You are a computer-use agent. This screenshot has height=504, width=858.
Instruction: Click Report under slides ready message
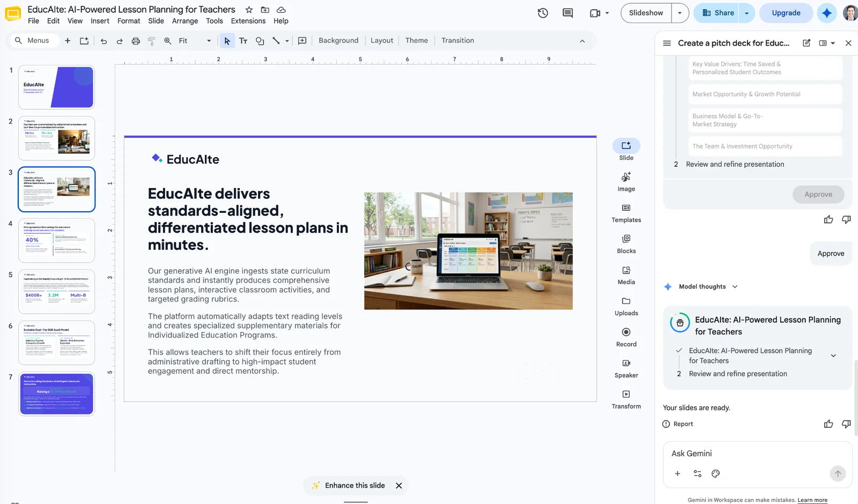678,424
